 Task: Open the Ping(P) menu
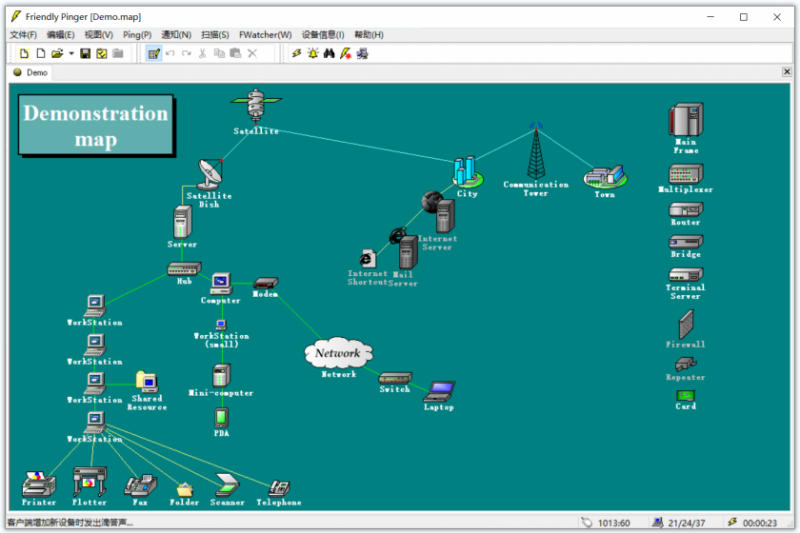[x=137, y=35]
